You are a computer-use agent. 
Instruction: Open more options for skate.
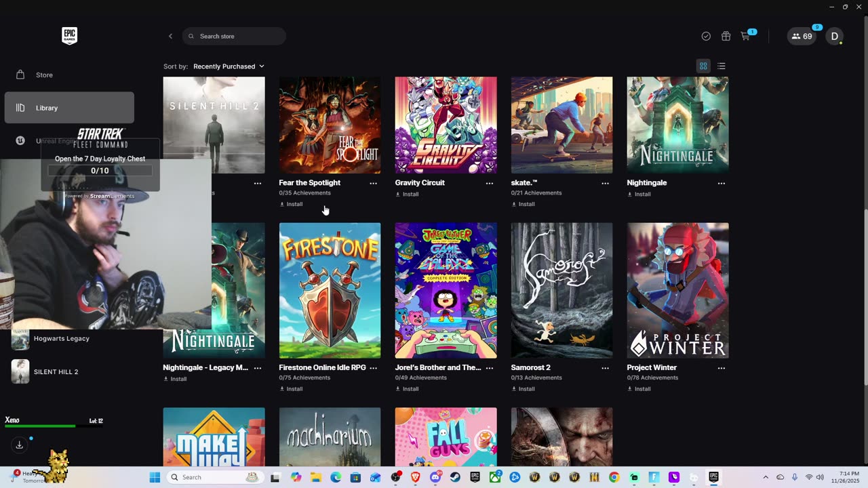click(x=605, y=183)
